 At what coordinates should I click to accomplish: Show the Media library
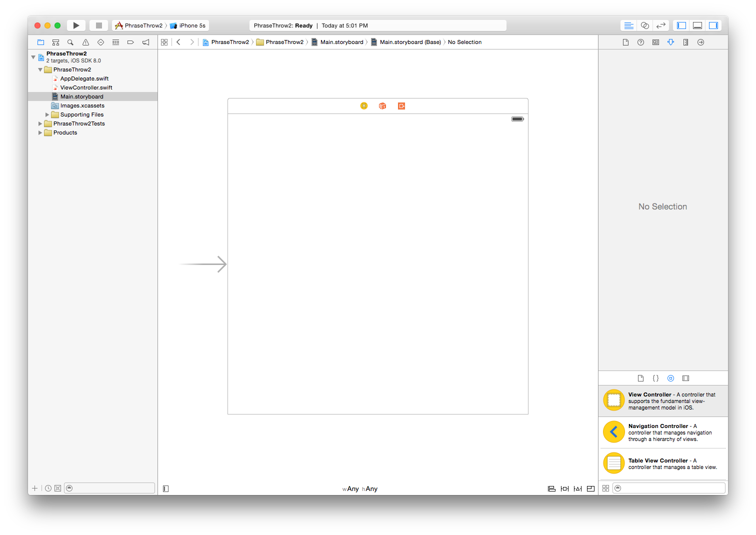(x=685, y=378)
